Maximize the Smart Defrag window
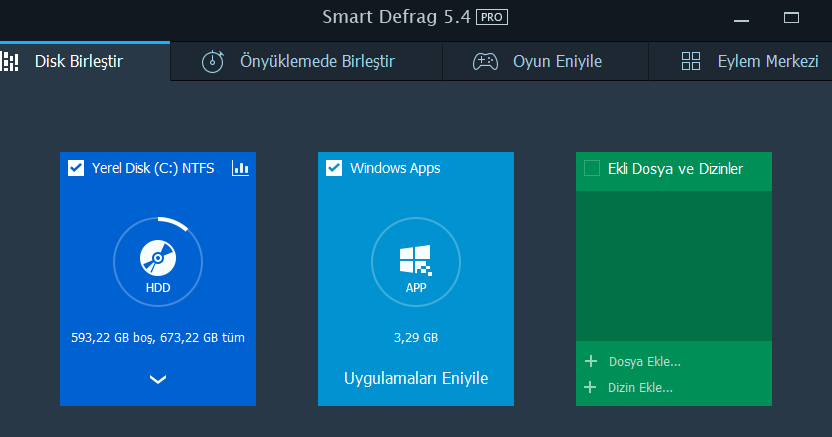This screenshot has height=437, width=832. pyautogui.click(x=791, y=18)
